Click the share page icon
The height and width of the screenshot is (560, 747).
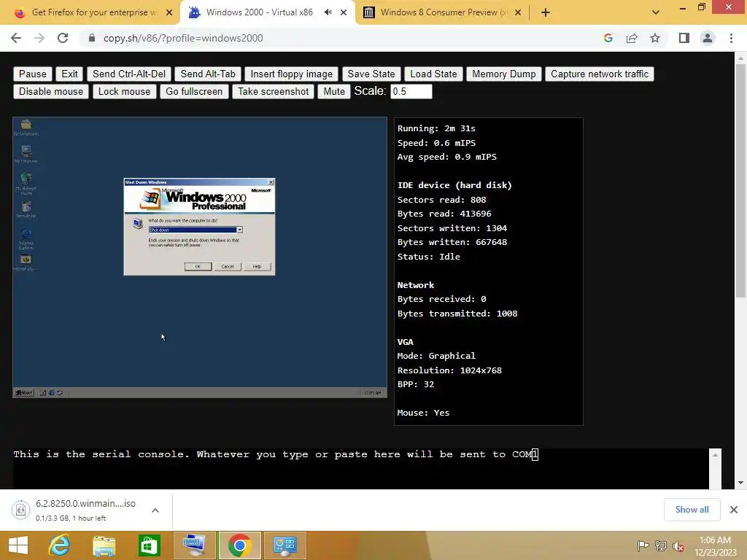pos(632,38)
